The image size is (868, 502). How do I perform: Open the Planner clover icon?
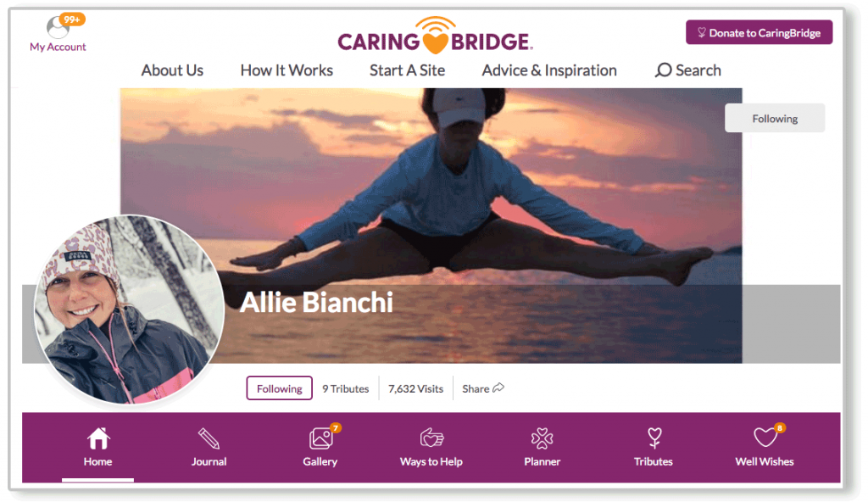coord(542,438)
